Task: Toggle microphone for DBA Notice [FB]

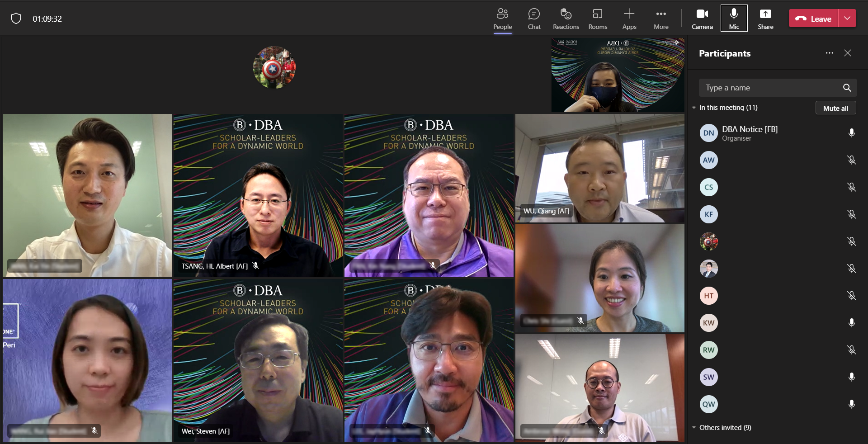Action: [851, 133]
